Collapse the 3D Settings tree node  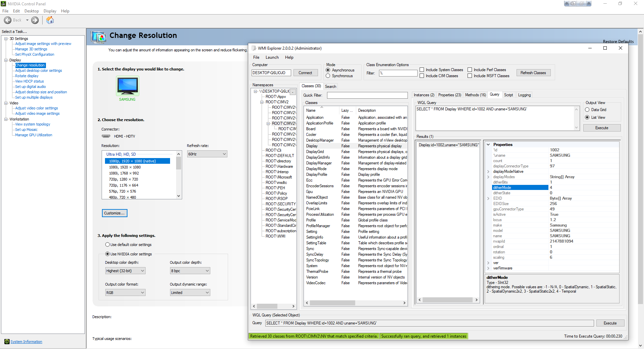tap(6, 39)
